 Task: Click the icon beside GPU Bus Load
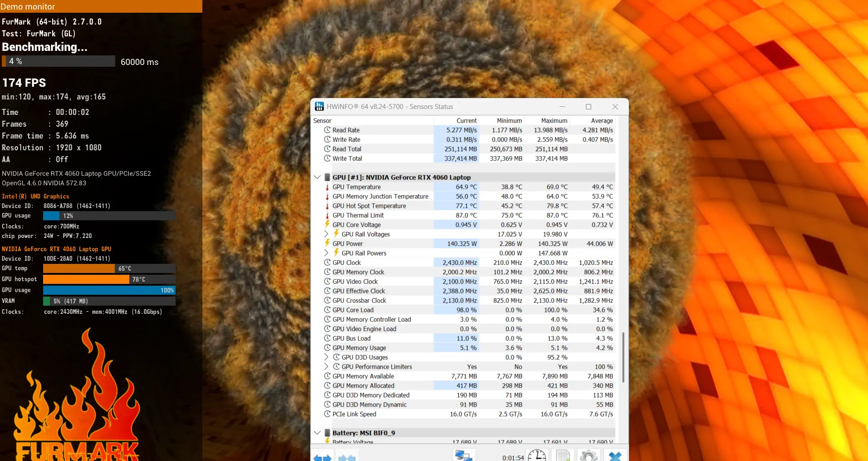pyautogui.click(x=327, y=338)
